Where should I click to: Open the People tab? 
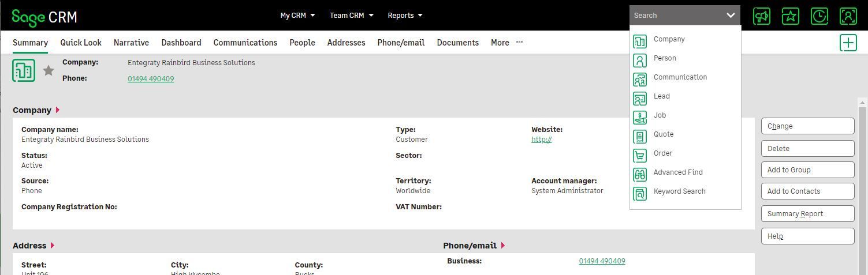pos(302,43)
